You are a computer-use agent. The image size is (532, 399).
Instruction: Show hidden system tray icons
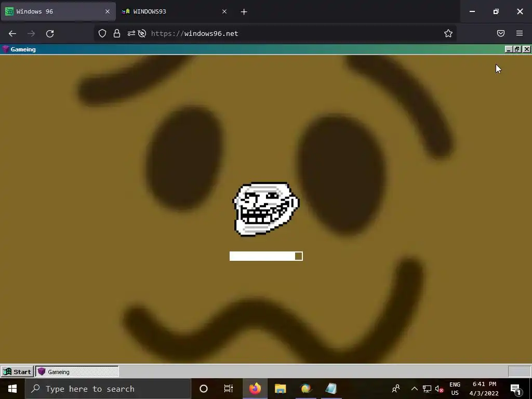click(414, 389)
